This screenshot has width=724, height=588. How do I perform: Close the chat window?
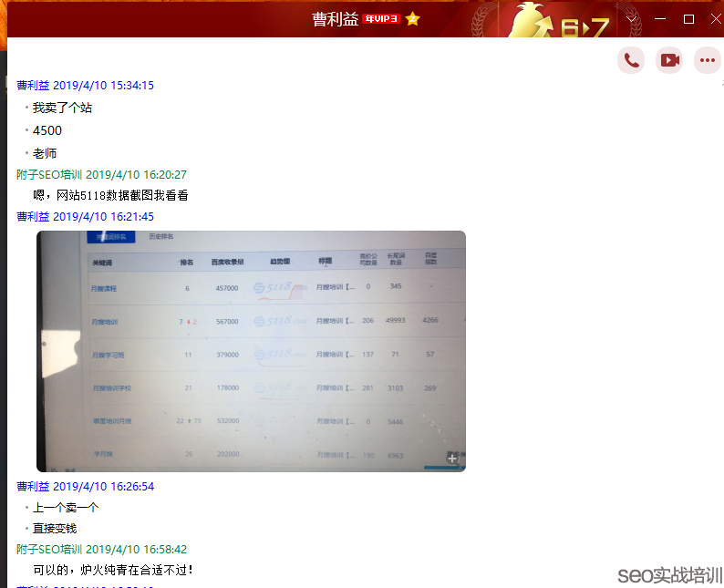click(x=717, y=18)
